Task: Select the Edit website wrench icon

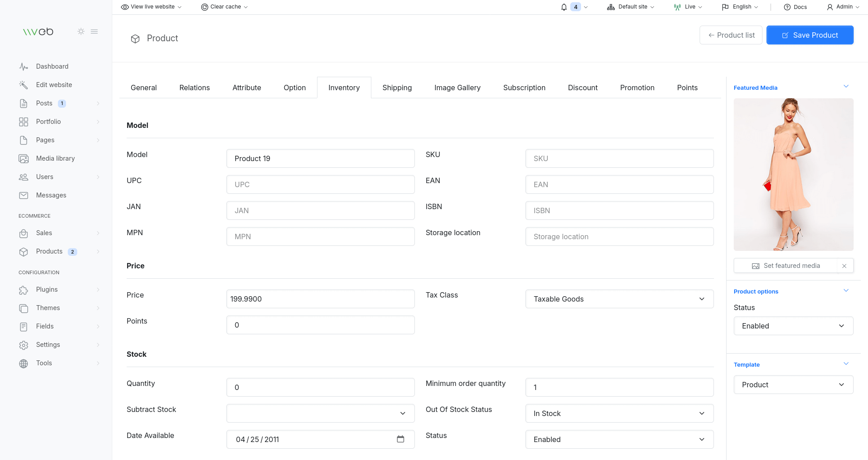Action: point(23,84)
